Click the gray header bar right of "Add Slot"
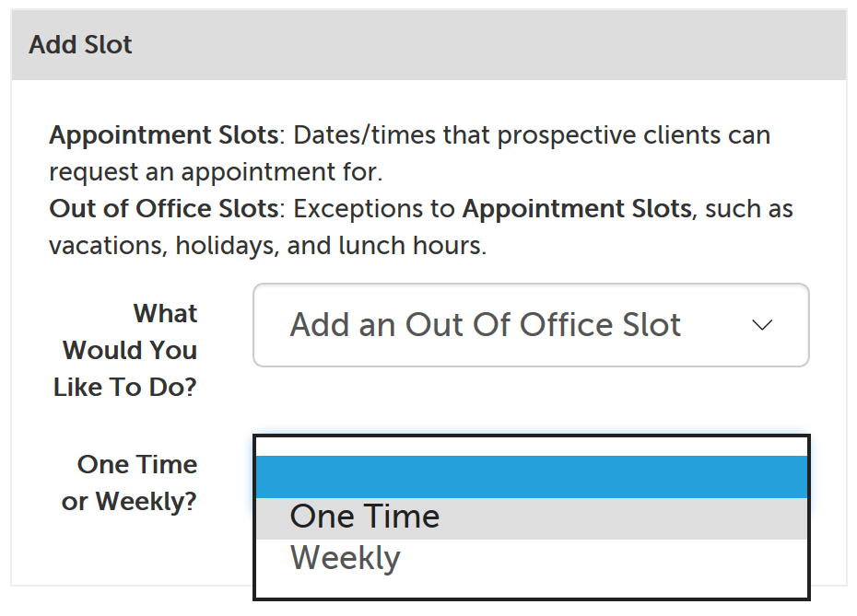Image resolution: width=857 pixels, height=616 pixels. coord(488,44)
